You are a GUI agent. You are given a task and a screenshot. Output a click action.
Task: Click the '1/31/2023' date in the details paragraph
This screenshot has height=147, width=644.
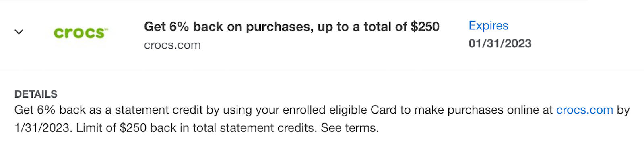[x=42, y=128]
